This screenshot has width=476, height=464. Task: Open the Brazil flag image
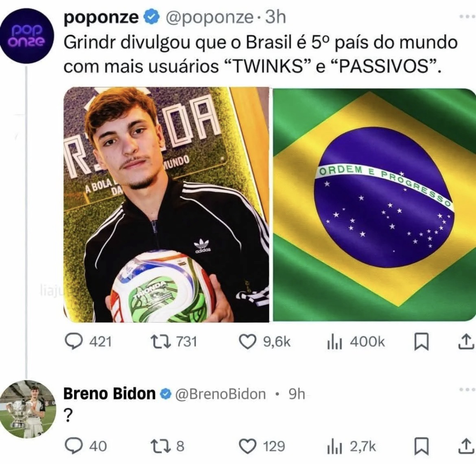[x=373, y=204]
